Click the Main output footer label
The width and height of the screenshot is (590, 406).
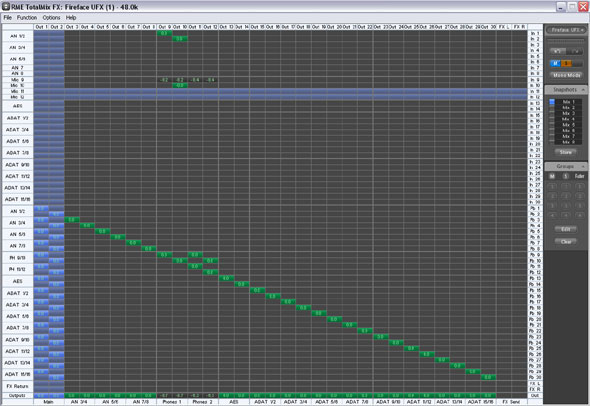click(x=49, y=402)
